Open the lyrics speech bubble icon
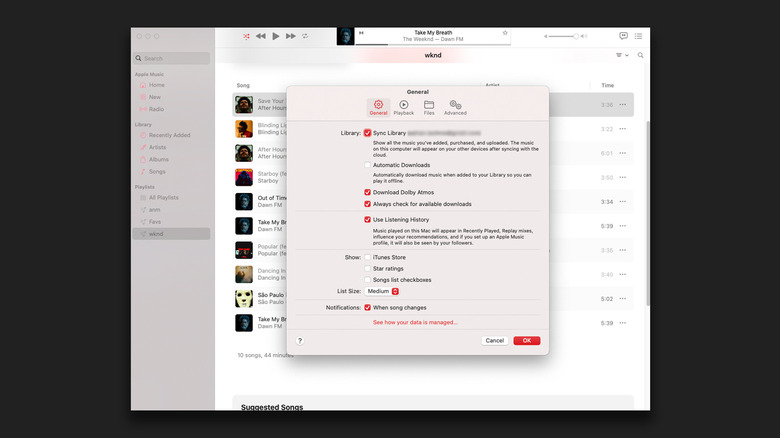780x438 pixels. coord(624,36)
